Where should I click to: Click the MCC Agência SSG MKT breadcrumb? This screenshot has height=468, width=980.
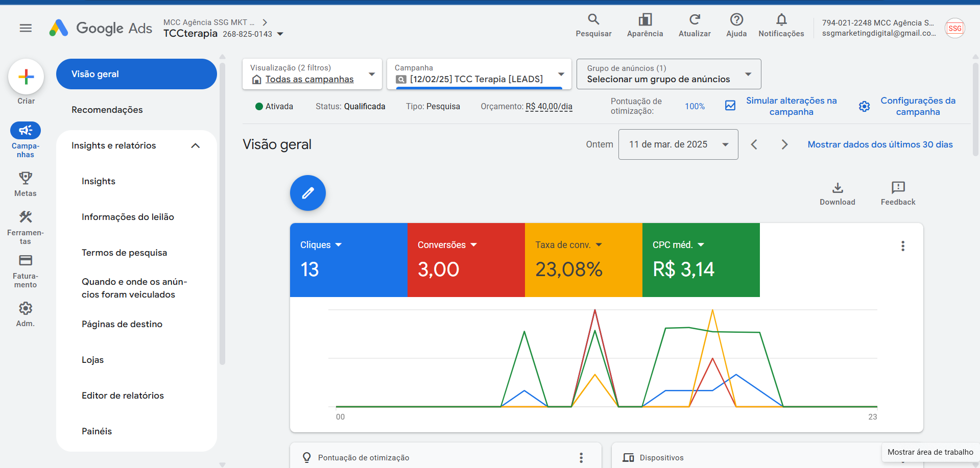[209, 22]
